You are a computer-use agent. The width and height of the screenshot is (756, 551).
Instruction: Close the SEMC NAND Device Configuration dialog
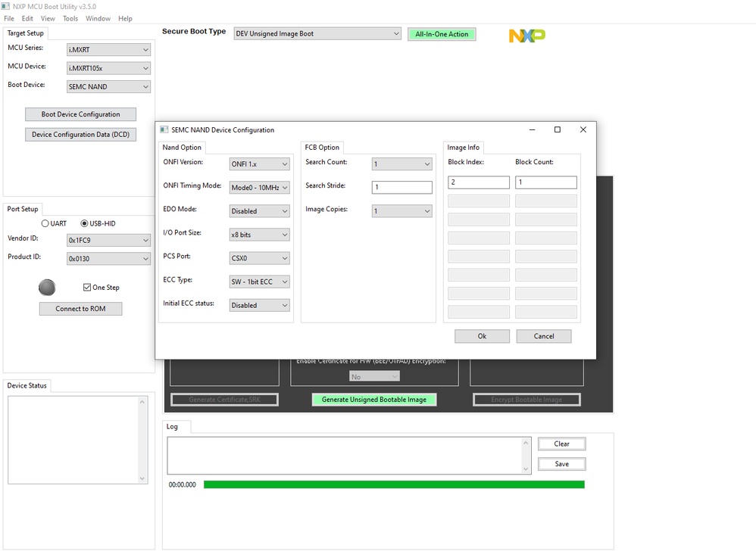583,129
